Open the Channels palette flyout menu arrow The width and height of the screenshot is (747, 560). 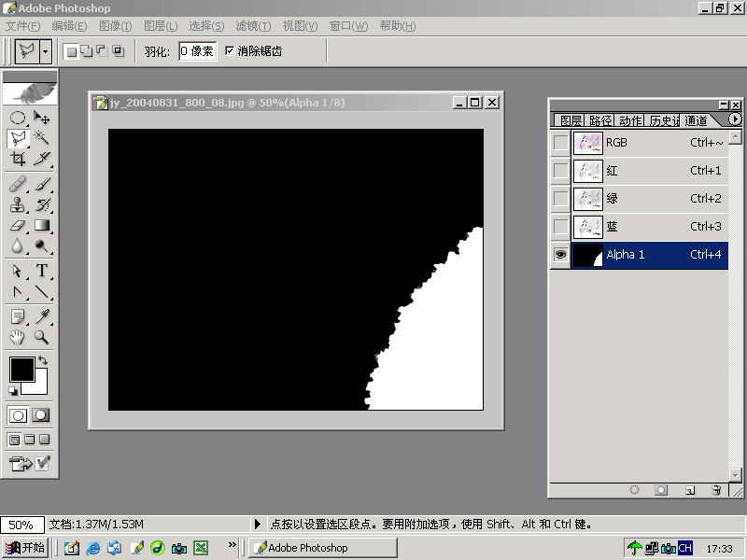click(x=735, y=119)
